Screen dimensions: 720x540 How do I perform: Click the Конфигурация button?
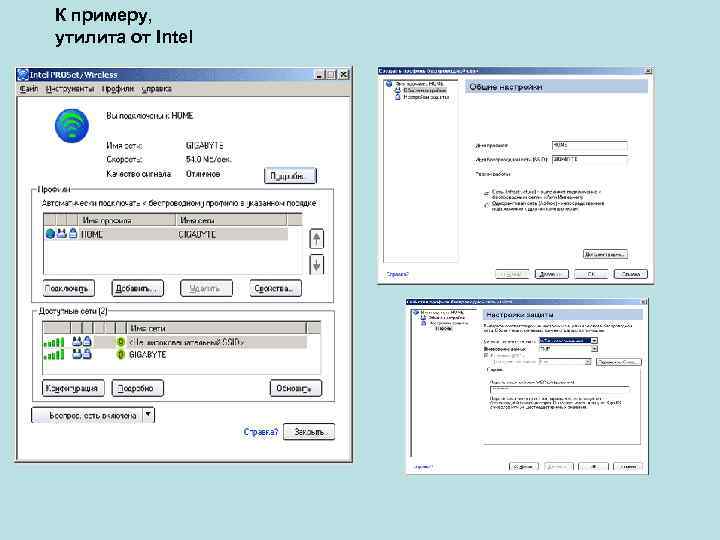(73, 388)
